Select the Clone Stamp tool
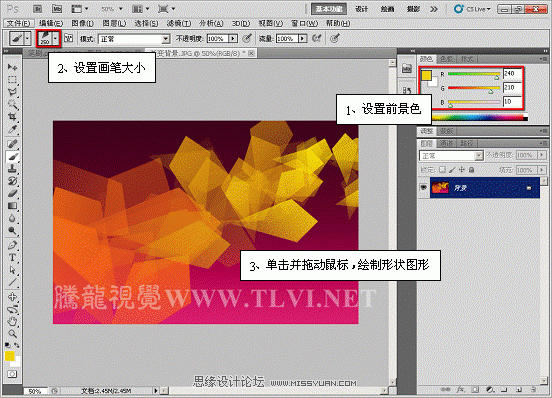 [x=12, y=169]
